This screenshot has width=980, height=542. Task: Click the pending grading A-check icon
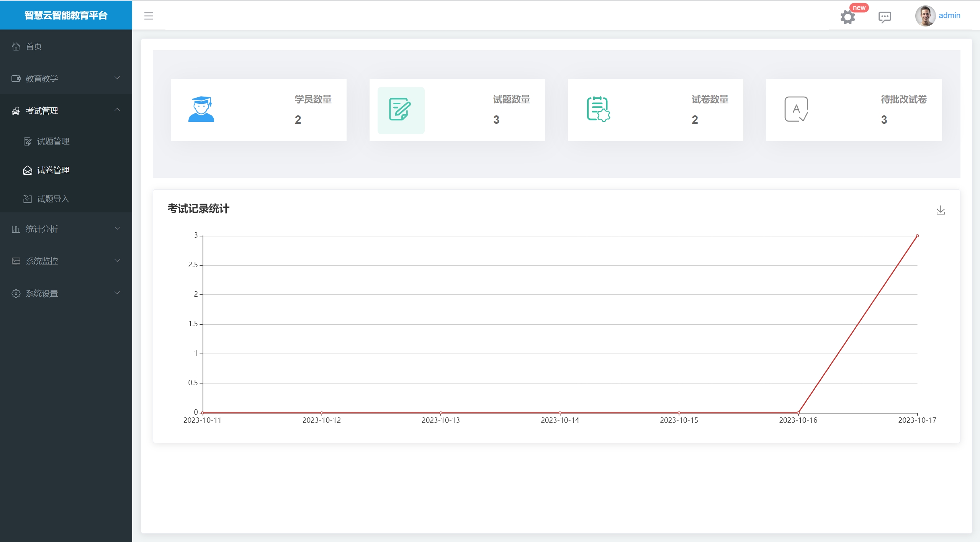(x=796, y=109)
